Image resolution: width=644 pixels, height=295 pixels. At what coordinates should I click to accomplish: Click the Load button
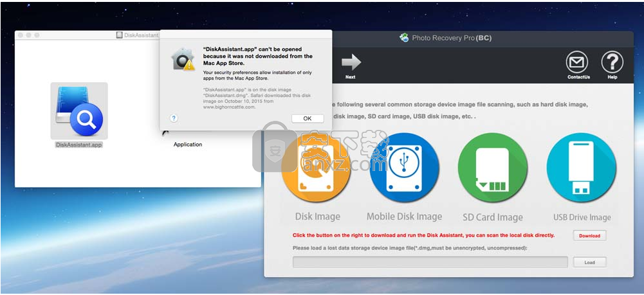click(589, 262)
